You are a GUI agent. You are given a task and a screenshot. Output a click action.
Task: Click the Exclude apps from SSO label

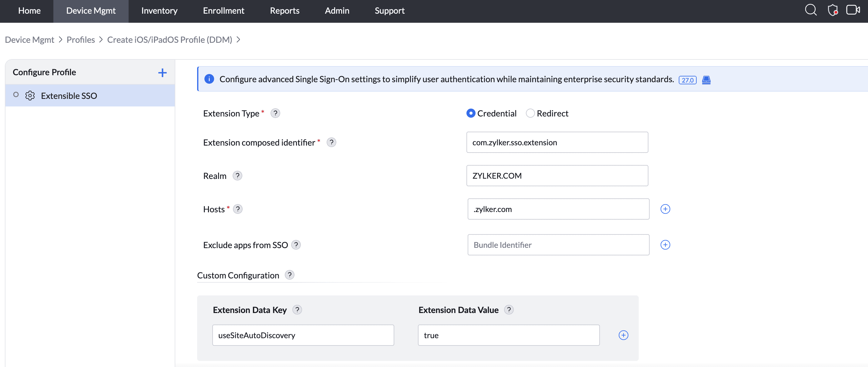point(245,245)
